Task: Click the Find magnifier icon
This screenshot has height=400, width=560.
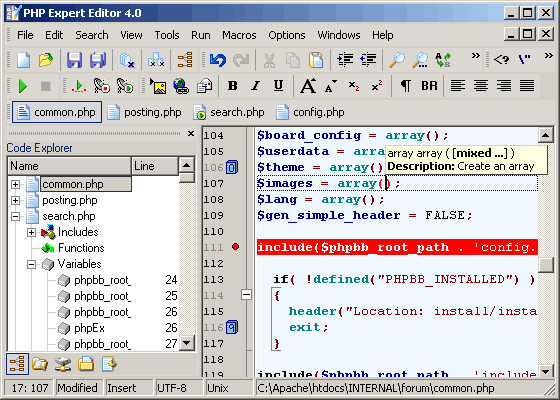Action: tap(397, 60)
